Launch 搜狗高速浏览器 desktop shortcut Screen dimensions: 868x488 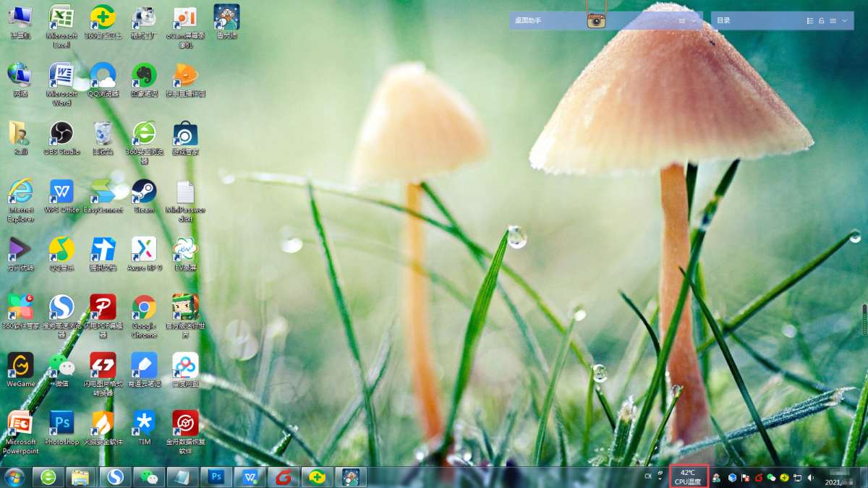click(x=61, y=317)
